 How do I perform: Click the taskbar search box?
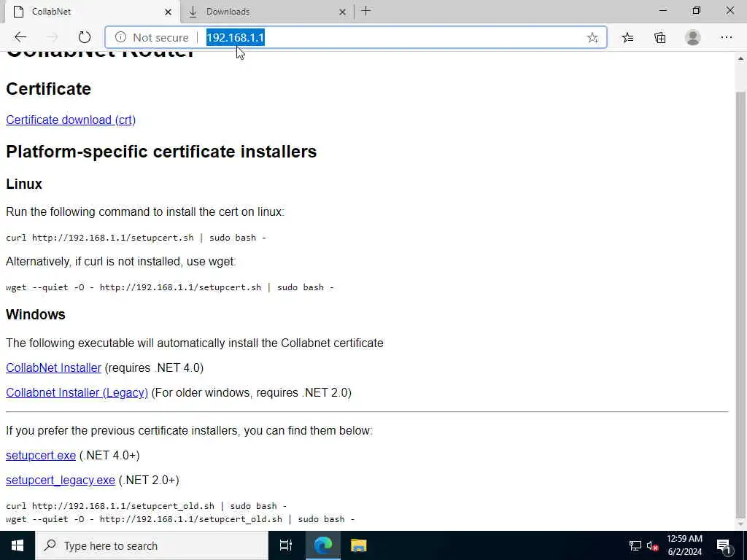click(x=152, y=545)
